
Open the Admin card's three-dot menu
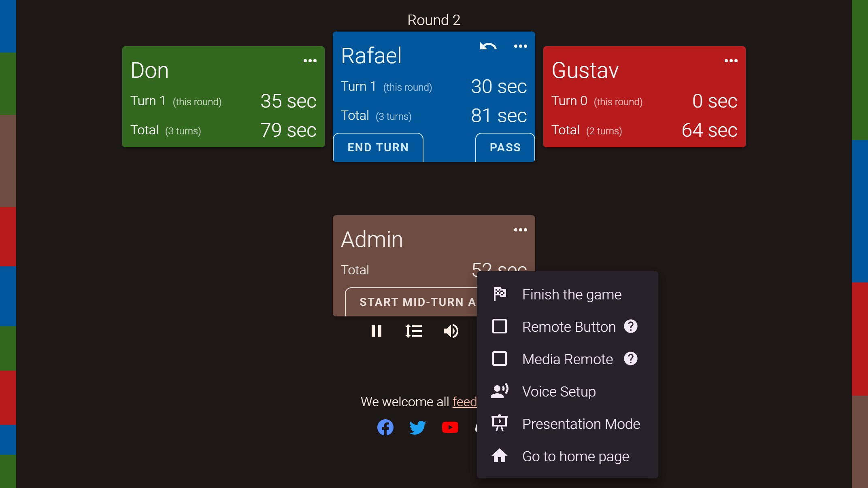pos(520,230)
